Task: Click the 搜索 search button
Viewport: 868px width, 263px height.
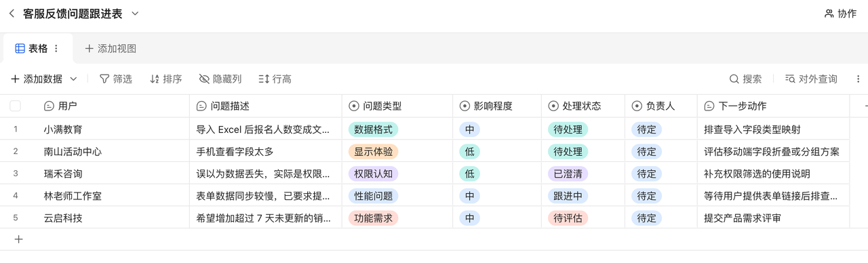Action: point(745,79)
